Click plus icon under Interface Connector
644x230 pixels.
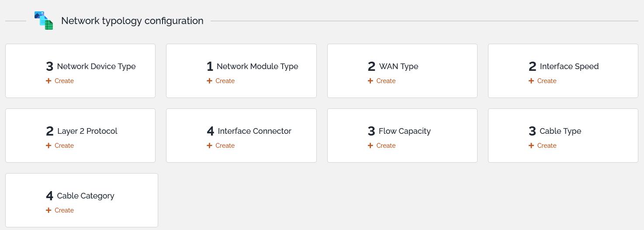click(209, 146)
